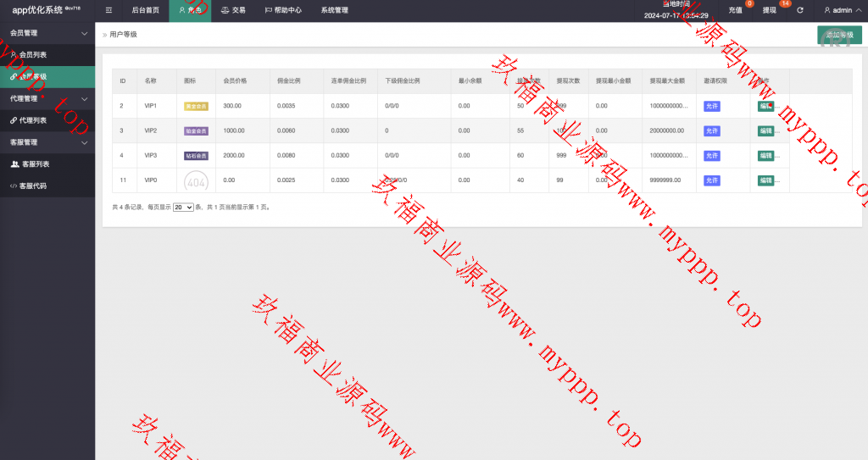
Task: Click the sidebar collapse hamburger icon
Action: (x=108, y=10)
